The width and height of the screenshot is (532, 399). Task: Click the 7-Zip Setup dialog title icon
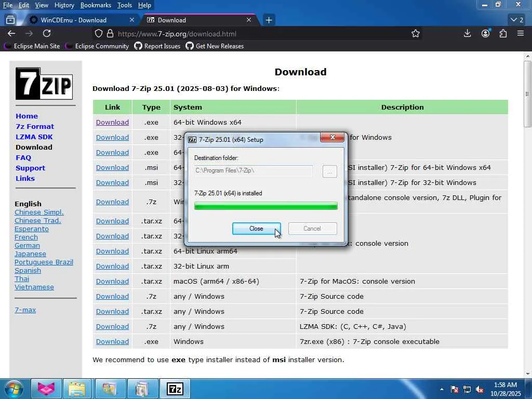point(192,139)
